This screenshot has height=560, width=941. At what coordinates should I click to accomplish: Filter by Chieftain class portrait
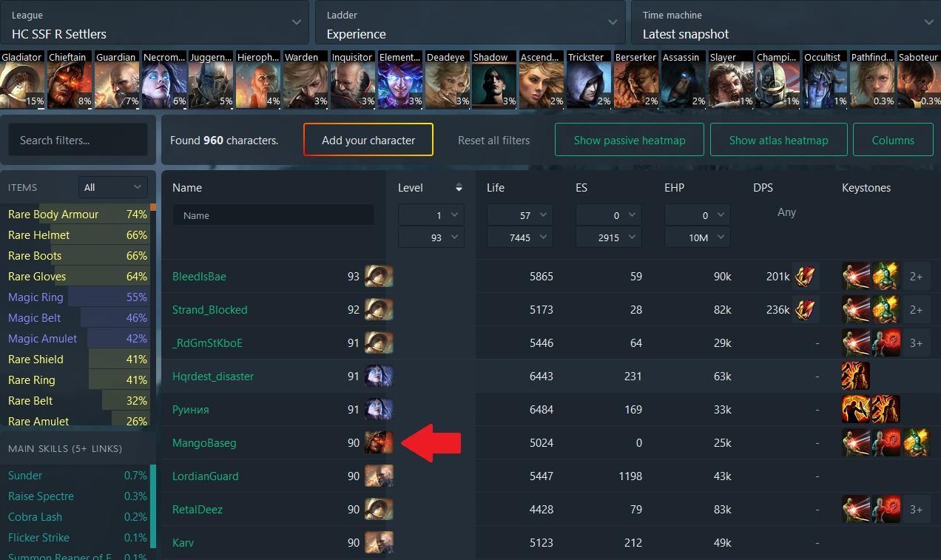pos(70,80)
